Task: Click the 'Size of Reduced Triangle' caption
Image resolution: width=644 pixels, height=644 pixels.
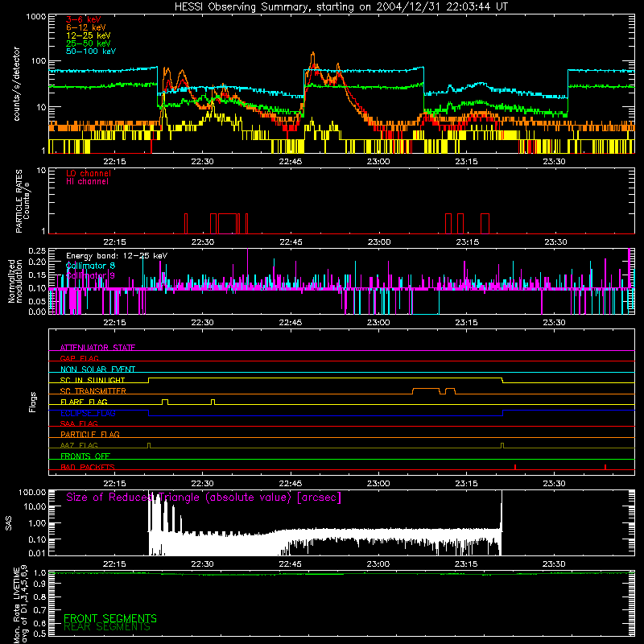Action: pyautogui.click(x=204, y=497)
